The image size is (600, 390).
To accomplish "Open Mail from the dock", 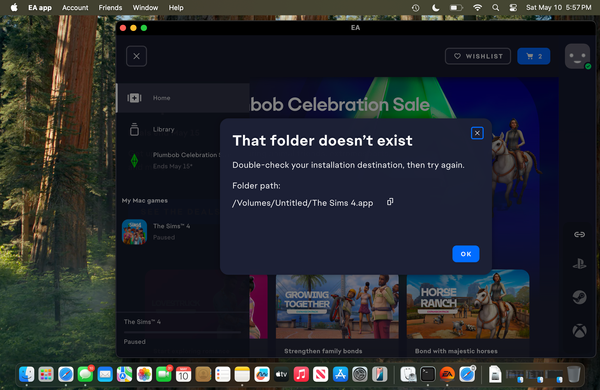I will pyautogui.click(x=105, y=374).
